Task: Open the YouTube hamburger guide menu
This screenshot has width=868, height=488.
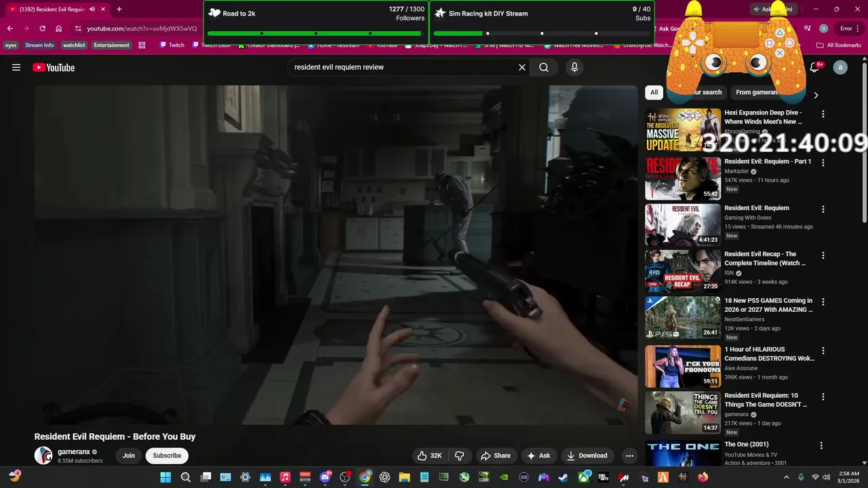Action: click(16, 67)
